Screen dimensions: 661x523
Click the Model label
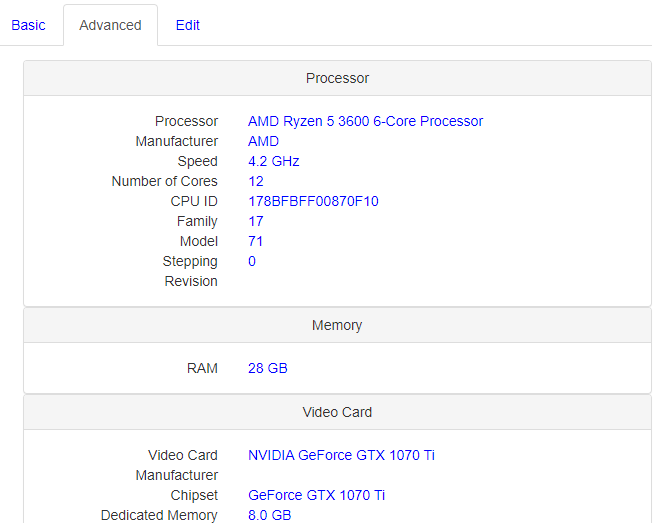pyautogui.click(x=199, y=241)
